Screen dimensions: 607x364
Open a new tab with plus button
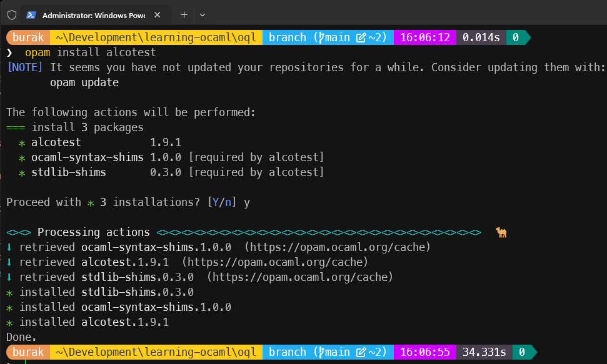point(184,14)
